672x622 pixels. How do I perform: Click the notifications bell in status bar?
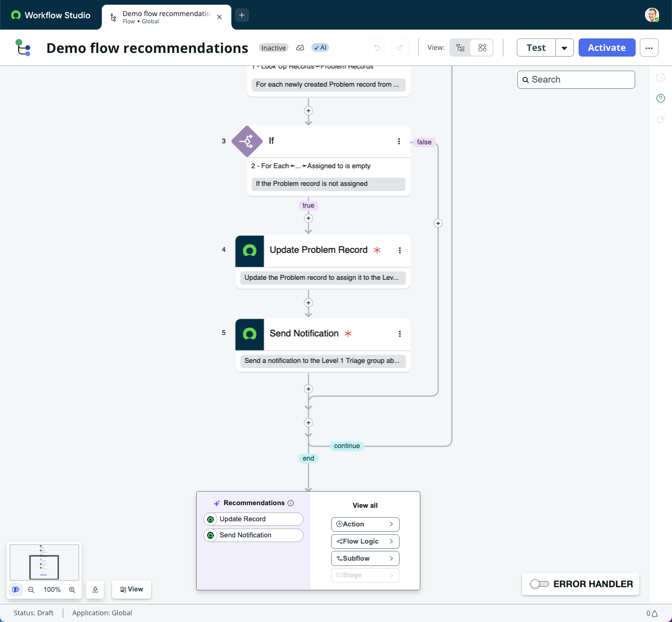pos(654,613)
